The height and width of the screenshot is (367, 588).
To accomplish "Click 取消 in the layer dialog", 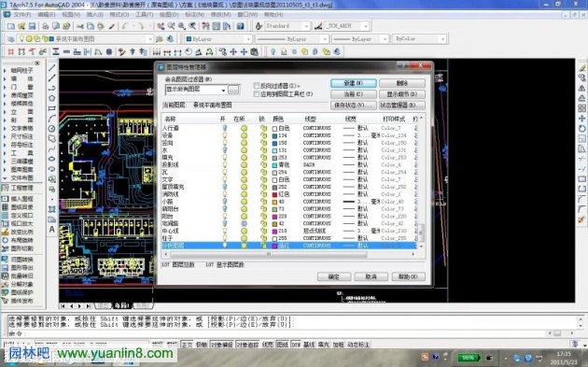I will [371, 277].
